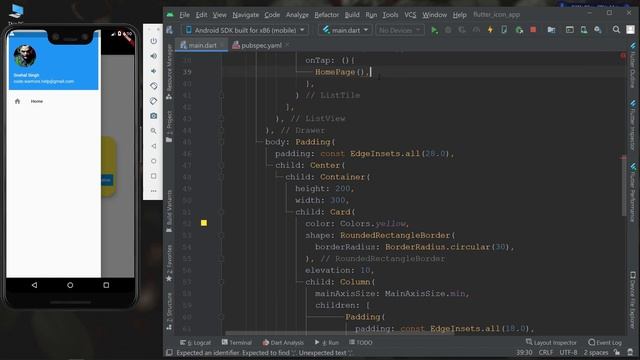Open the project structure folder icon in toolbar
Screen dimensions: 640x360
tap(551, 30)
